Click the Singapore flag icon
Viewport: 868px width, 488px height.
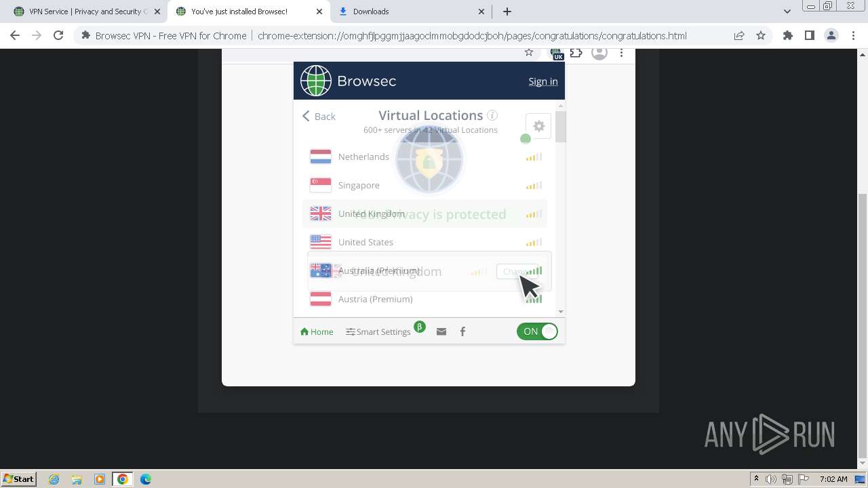(x=321, y=185)
